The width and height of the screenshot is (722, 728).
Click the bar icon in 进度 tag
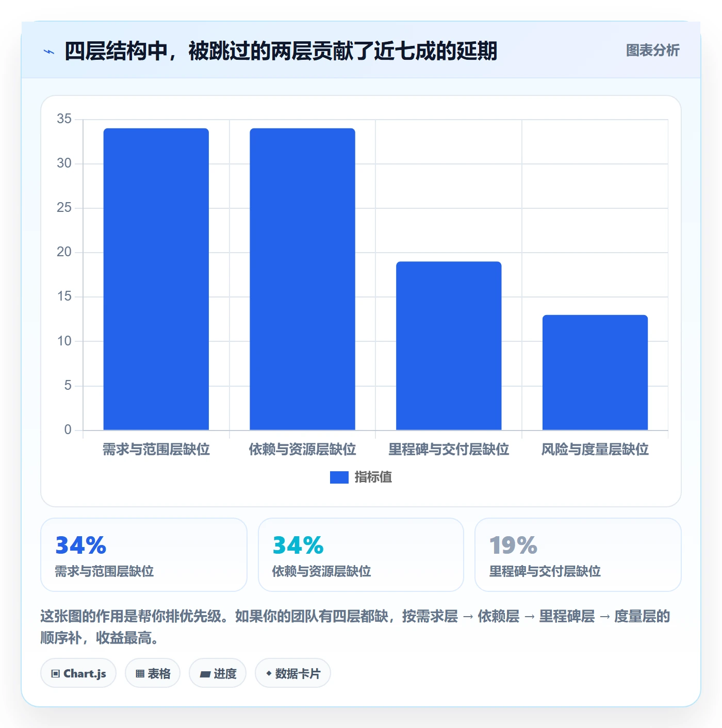(x=205, y=674)
